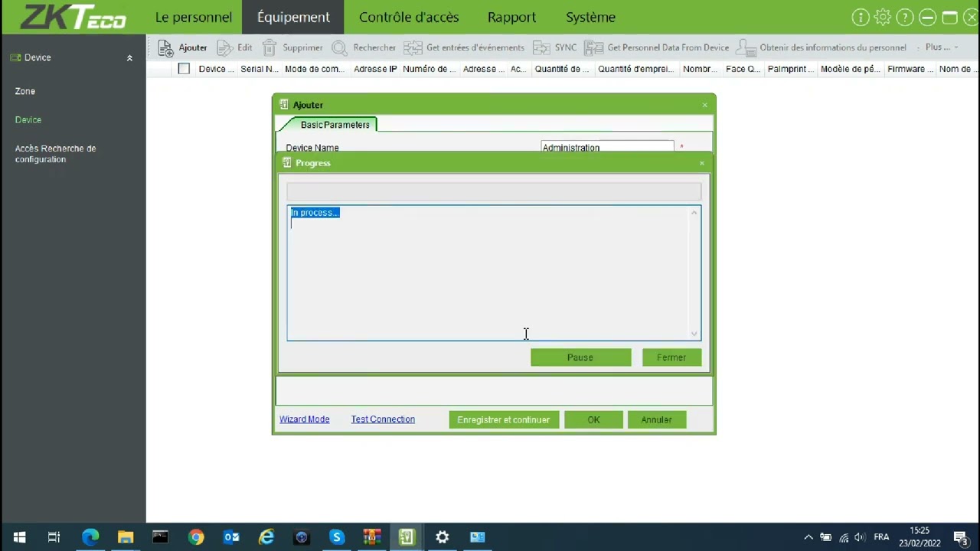Click the Device Name input field
The width and height of the screenshot is (980, 551).
click(607, 147)
